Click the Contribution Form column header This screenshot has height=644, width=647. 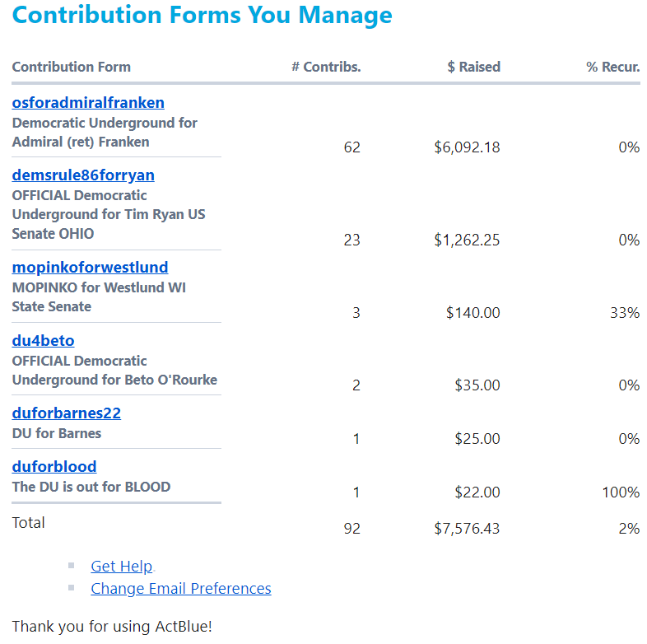(x=72, y=68)
